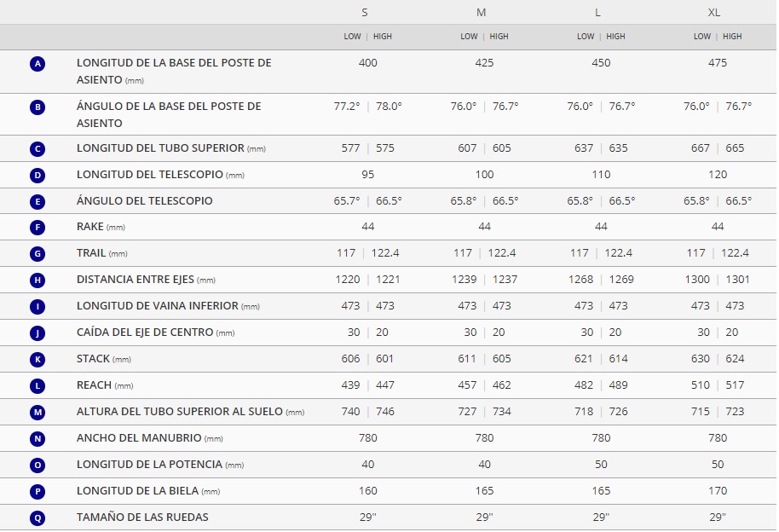Click the STACK row label
The image size is (779, 532).
pos(93,358)
